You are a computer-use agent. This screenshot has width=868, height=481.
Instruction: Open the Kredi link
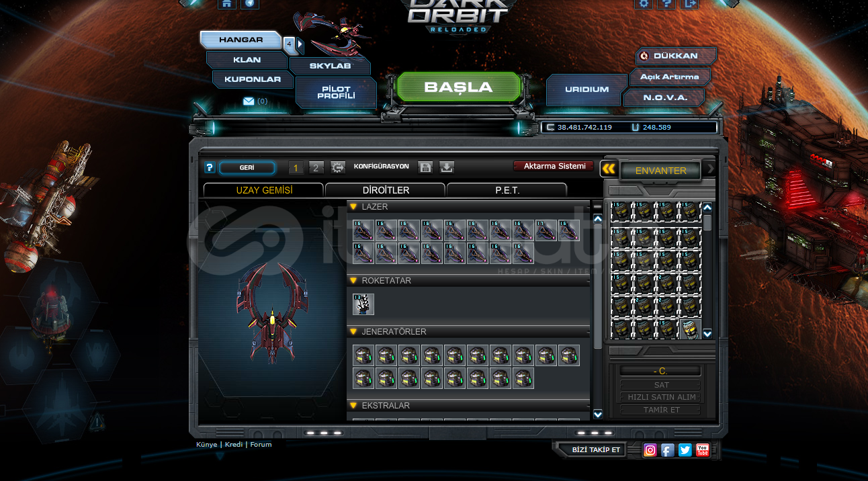pyautogui.click(x=234, y=445)
